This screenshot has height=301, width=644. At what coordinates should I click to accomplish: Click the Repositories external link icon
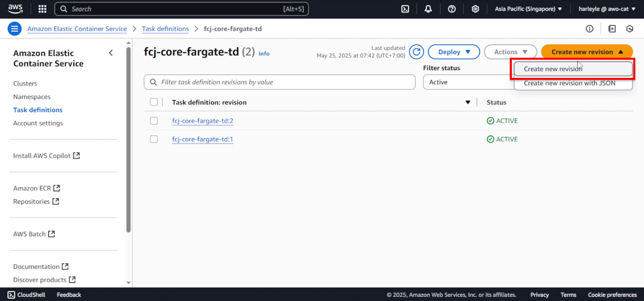coord(56,201)
